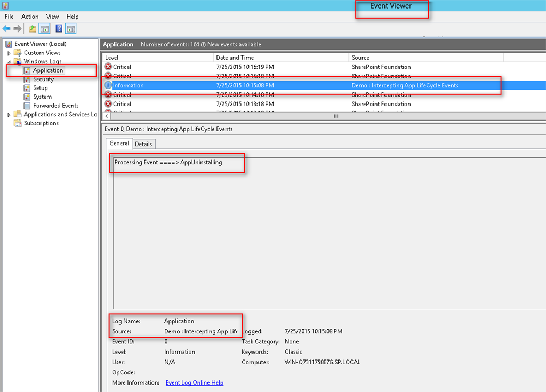
Task: Click the Processing Event AppUninstalling message text
Action: (168, 162)
